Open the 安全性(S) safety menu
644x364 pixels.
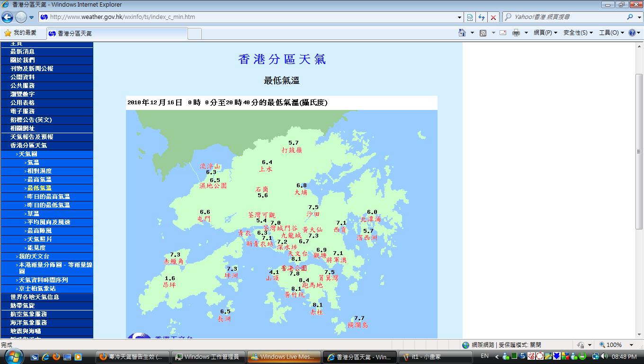point(578,33)
